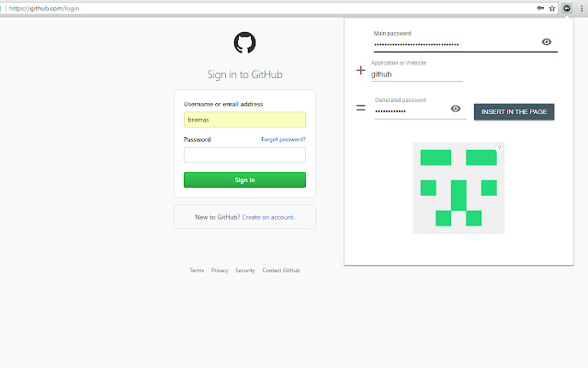Open the Privacy footer link

(220, 270)
